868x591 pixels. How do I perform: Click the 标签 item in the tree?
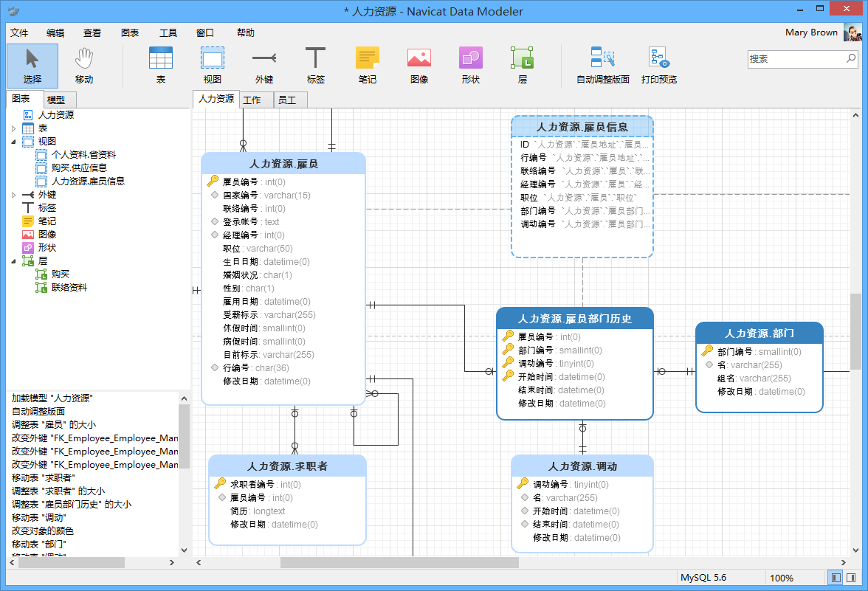tap(47, 207)
